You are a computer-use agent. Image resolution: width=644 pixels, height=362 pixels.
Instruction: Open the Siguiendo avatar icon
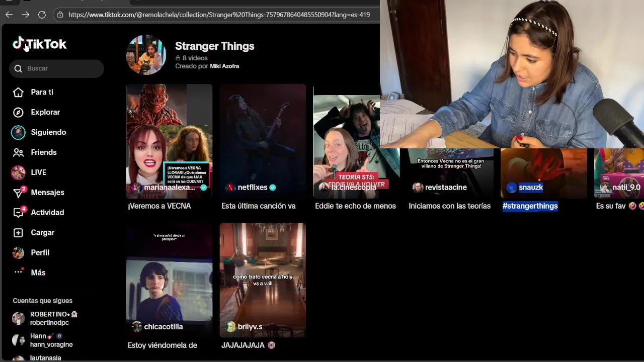pos(18,132)
